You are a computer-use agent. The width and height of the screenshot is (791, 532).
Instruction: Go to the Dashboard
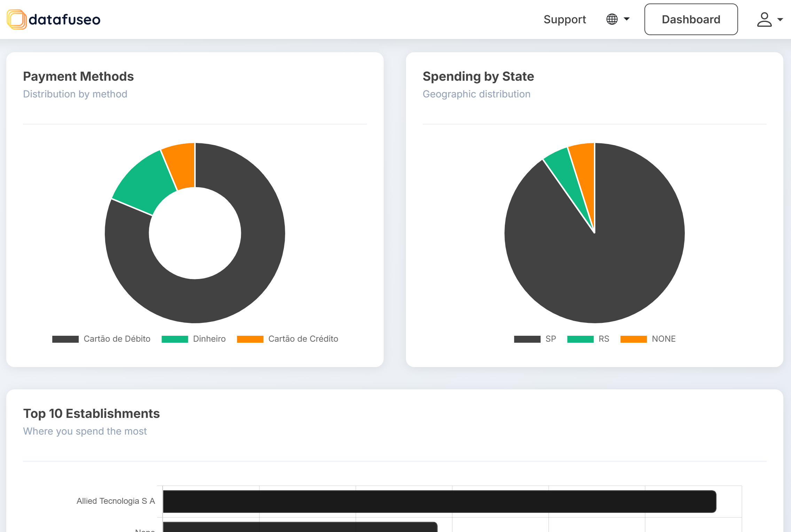691,19
